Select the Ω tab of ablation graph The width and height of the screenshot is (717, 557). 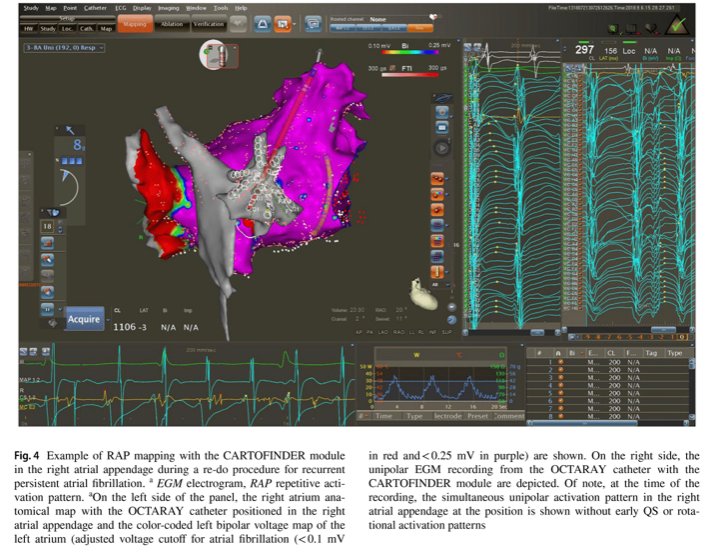(x=502, y=355)
